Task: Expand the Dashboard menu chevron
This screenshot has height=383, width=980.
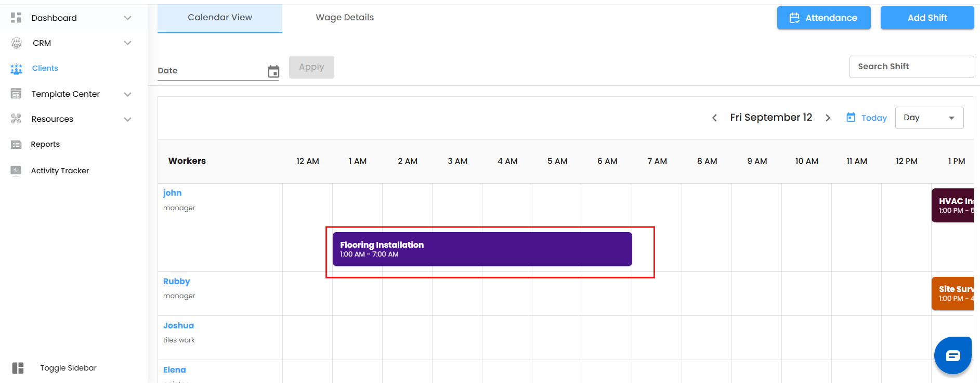Action: tap(127, 18)
